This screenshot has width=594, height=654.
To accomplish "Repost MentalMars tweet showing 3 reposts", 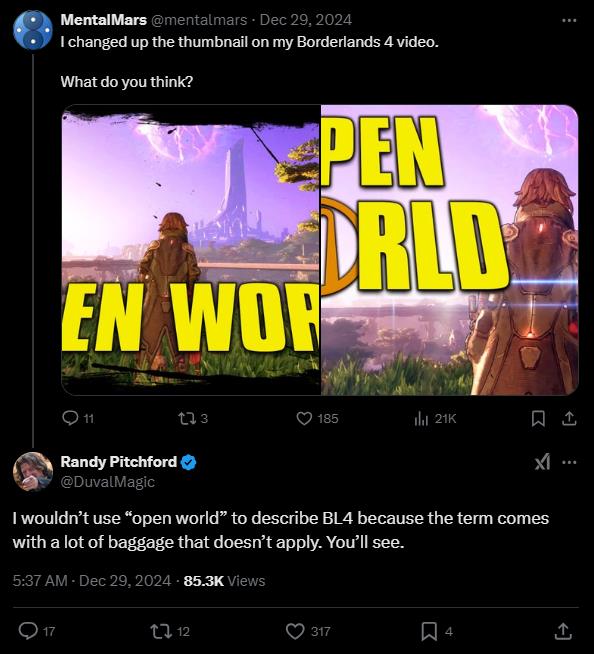I will tap(193, 418).
